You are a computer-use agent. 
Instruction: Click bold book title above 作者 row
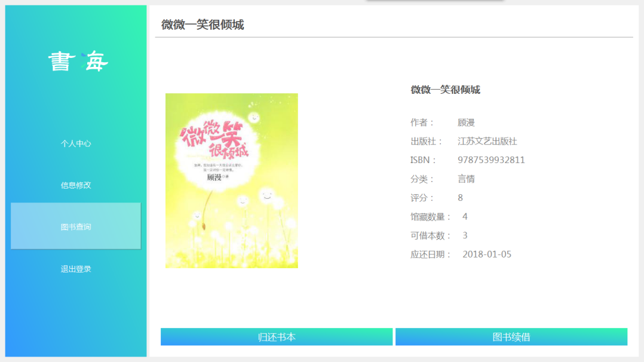tap(445, 90)
